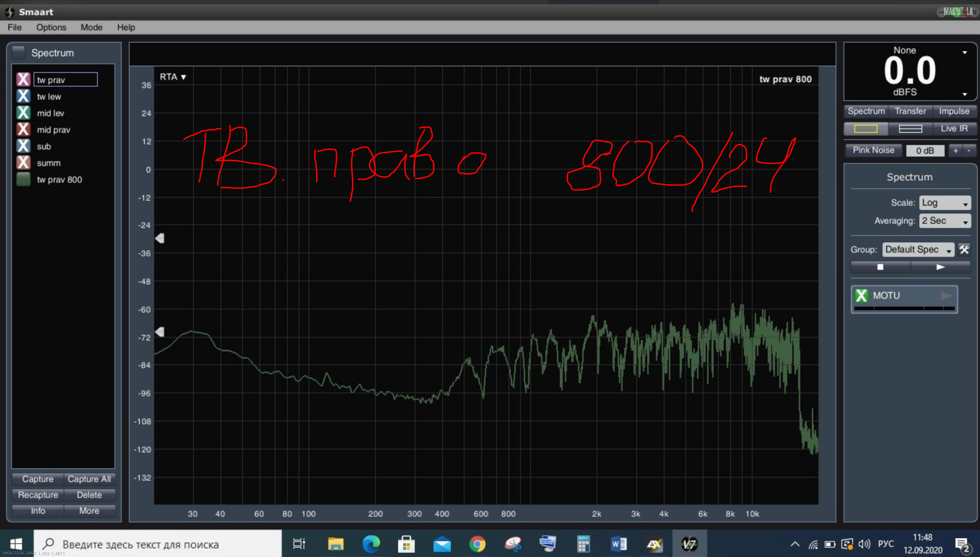
Task: Expand the RTA graph type dropdown
Action: pos(173,77)
